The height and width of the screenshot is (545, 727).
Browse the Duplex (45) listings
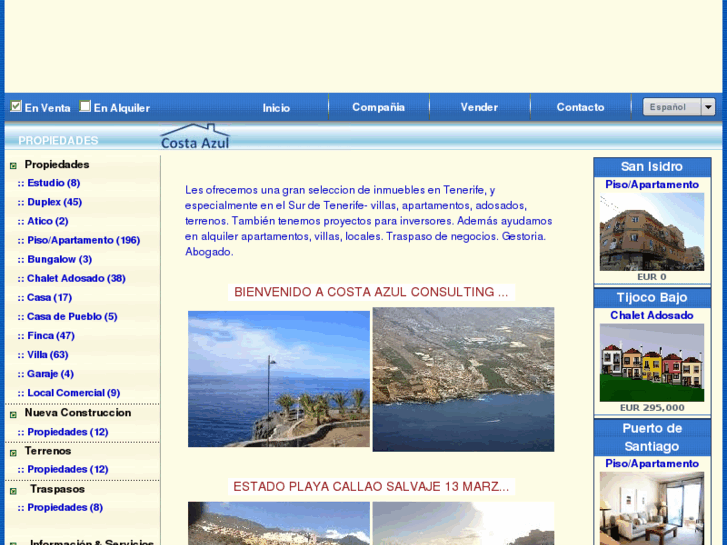55,202
